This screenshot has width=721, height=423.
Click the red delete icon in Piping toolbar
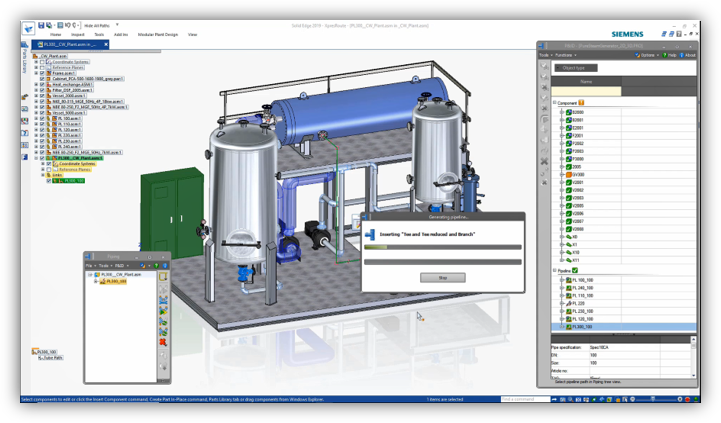(163, 341)
